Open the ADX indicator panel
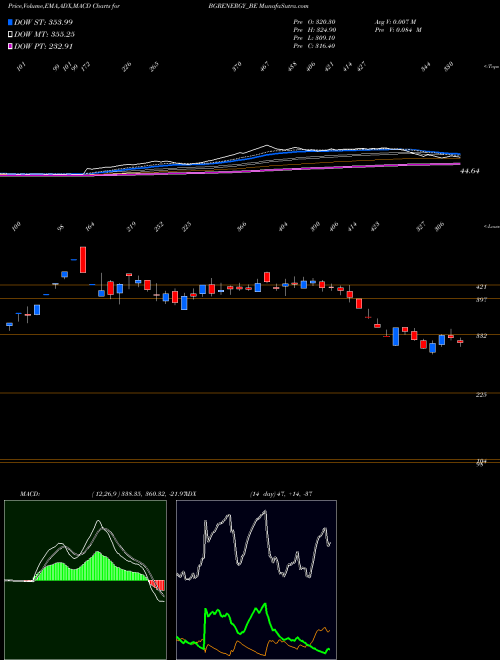 [256, 580]
